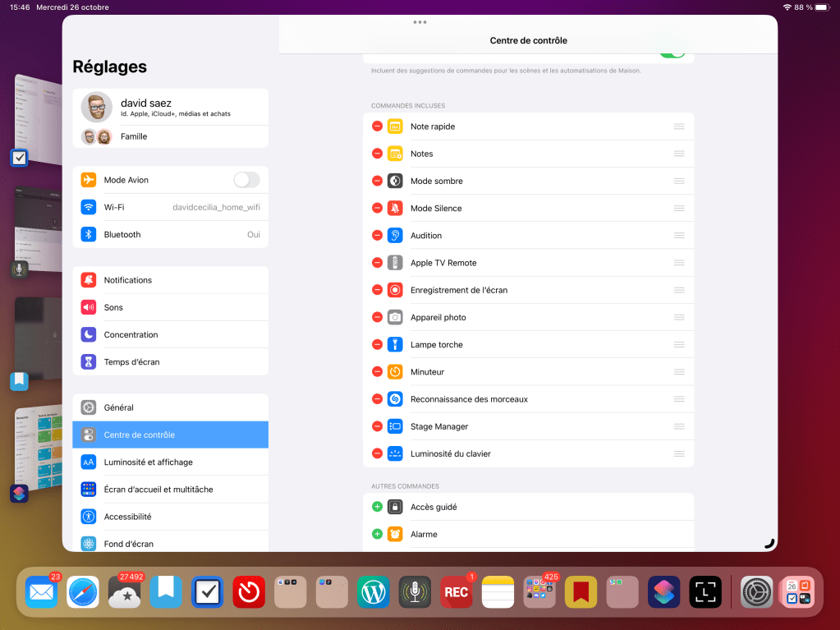Viewport: 840px width, 630px height.
Task: Open Notifications settings
Action: 170,280
